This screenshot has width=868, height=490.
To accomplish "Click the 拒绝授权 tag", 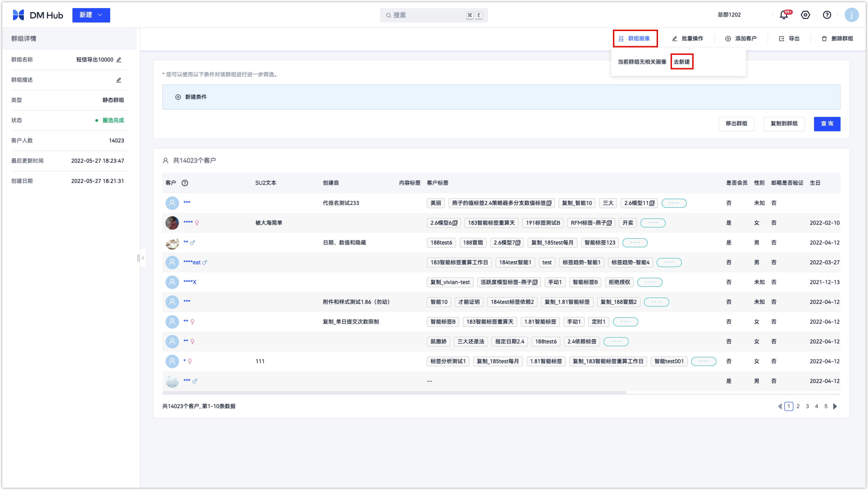I will click(x=619, y=282).
